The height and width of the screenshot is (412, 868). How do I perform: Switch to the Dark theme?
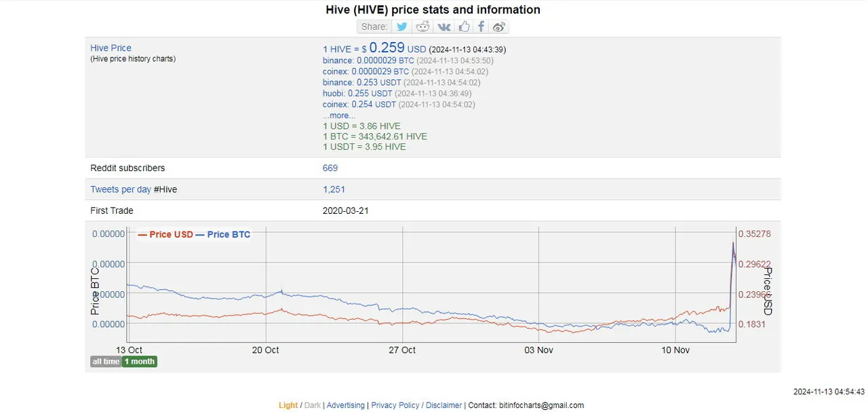pos(313,405)
